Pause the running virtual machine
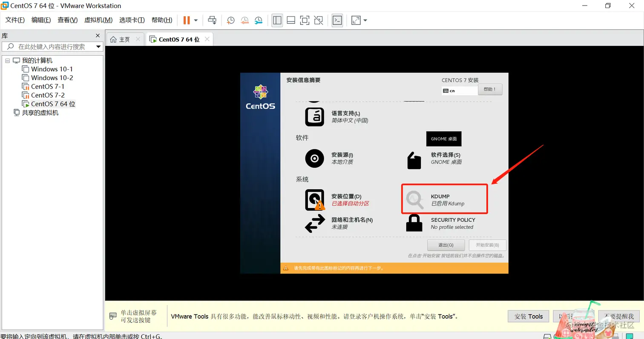 coord(186,20)
